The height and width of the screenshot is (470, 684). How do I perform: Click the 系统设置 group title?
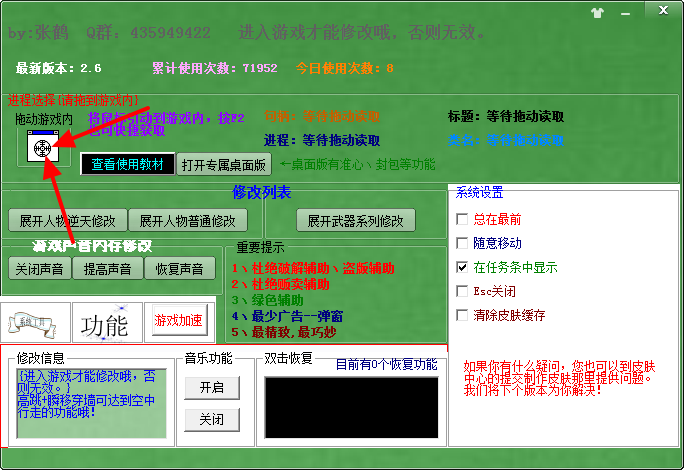pos(479,192)
